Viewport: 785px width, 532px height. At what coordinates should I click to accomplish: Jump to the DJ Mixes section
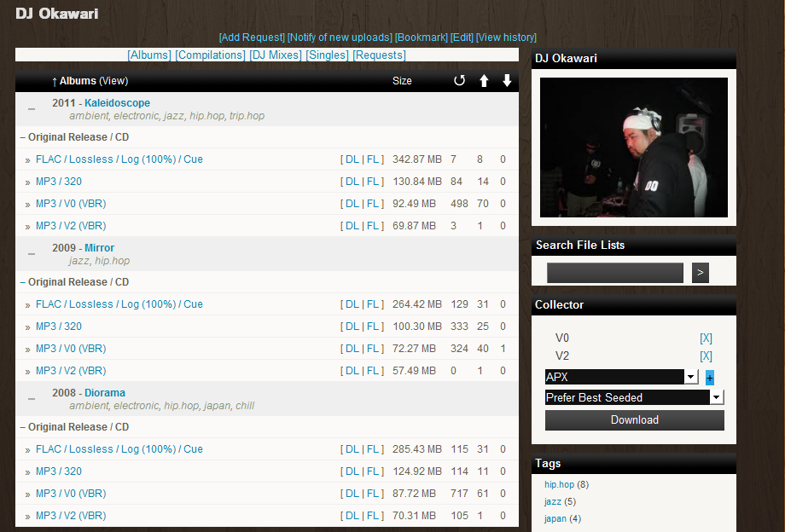click(276, 55)
